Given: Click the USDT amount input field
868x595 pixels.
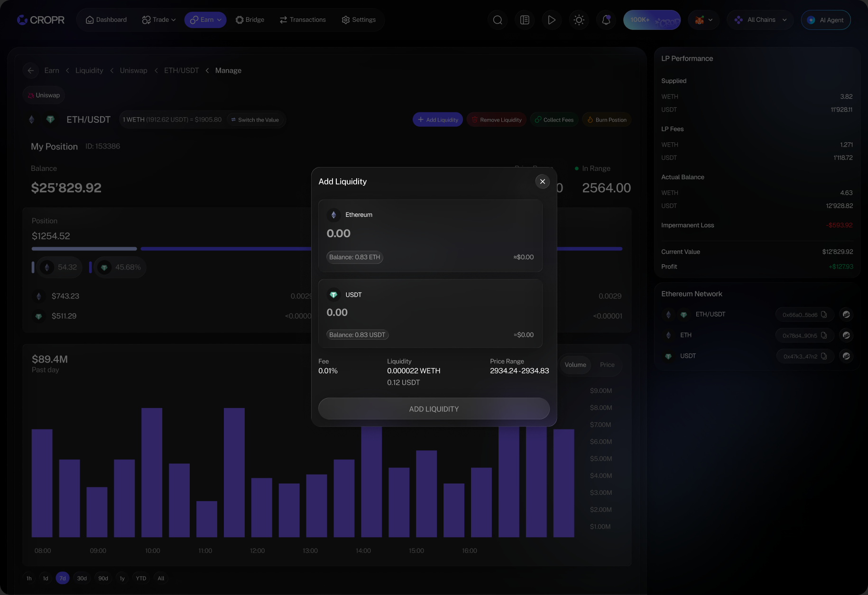Looking at the screenshot, I should coord(430,313).
